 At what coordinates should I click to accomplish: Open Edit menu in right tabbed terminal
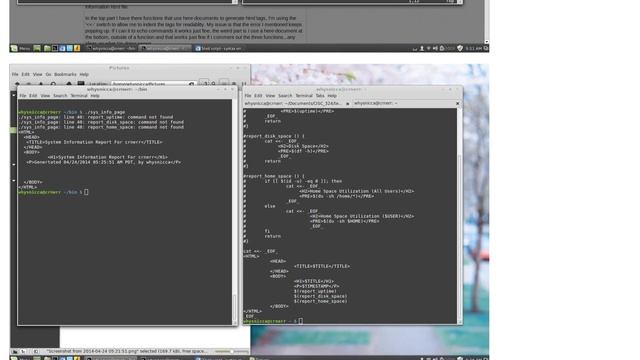[258, 96]
